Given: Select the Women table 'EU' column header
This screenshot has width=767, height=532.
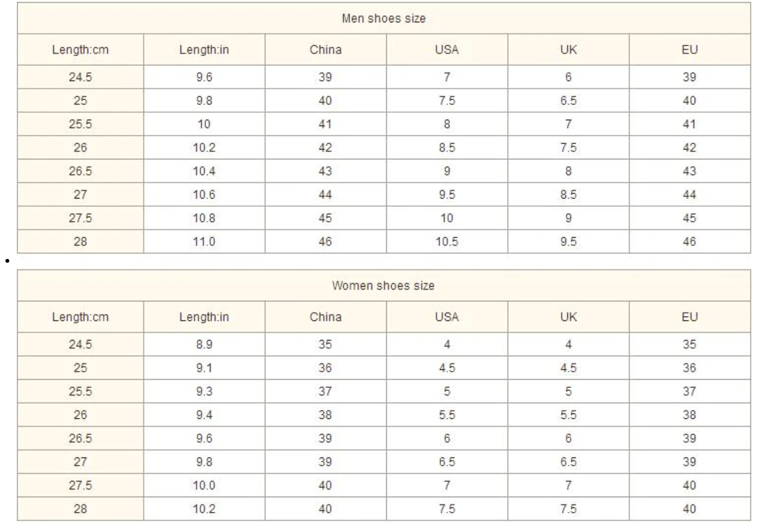Looking at the screenshot, I should coord(690,317).
